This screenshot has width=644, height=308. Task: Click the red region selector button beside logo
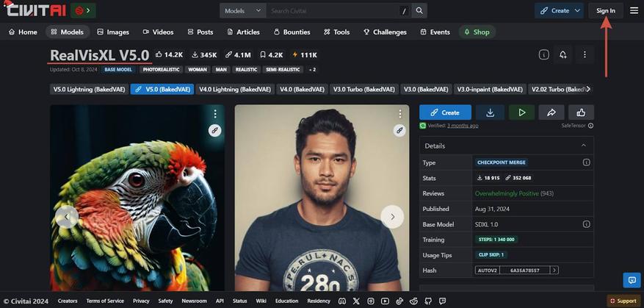83,10
